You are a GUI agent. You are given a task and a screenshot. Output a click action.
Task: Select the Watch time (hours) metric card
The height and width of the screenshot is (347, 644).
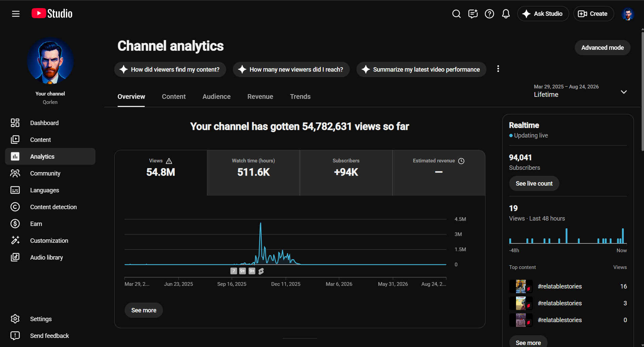[x=253, y=173]
